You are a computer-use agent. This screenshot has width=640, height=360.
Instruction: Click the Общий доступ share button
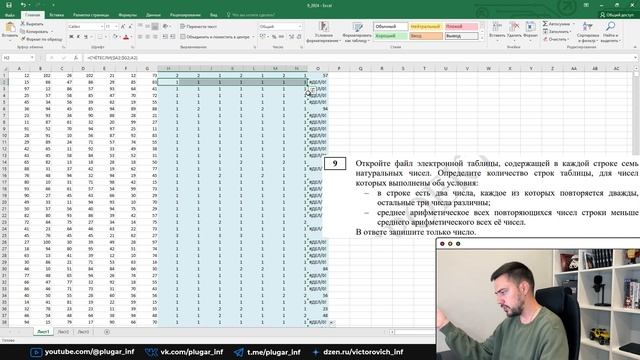[617, 15]
